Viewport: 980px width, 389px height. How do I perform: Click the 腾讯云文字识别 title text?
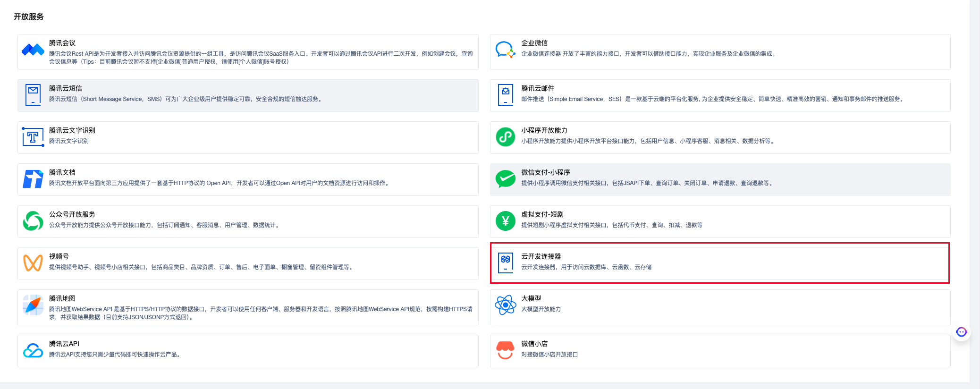click(72, 130)
